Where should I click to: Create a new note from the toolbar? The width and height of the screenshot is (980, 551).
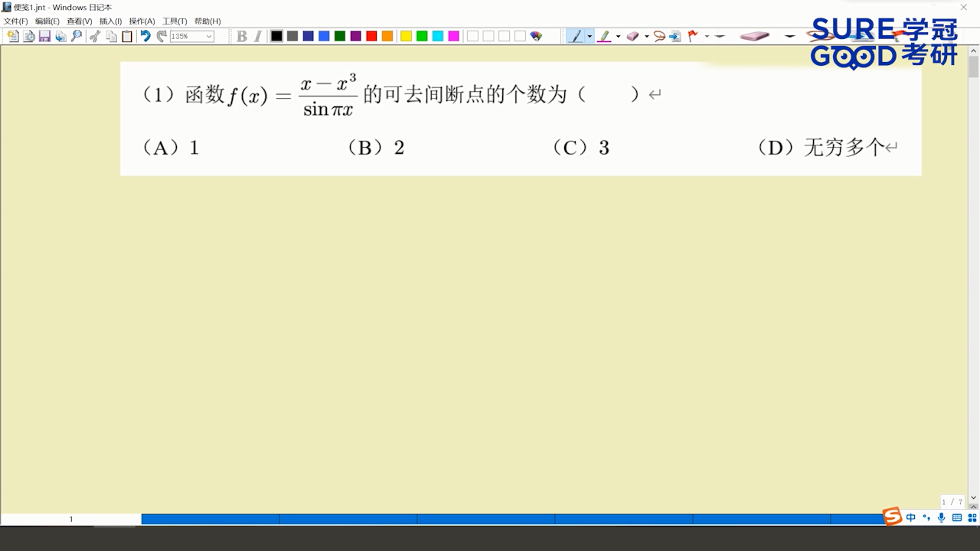[x=12, y=36]
